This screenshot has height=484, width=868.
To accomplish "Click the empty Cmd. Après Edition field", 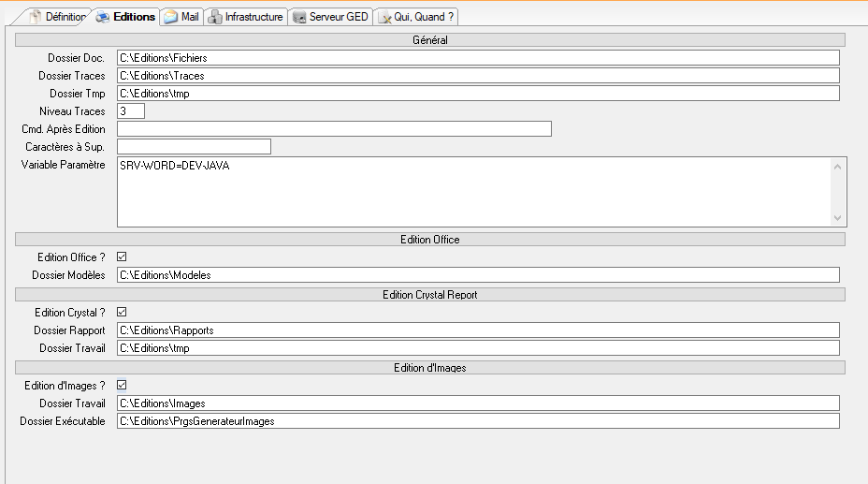I will [x=334, y=129].
